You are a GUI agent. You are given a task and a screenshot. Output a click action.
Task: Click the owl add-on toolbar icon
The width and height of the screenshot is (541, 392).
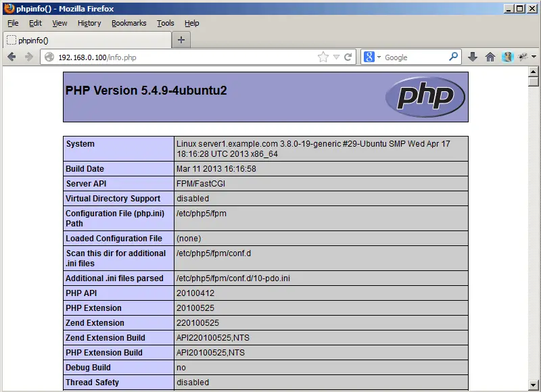[x=508, y=57]
